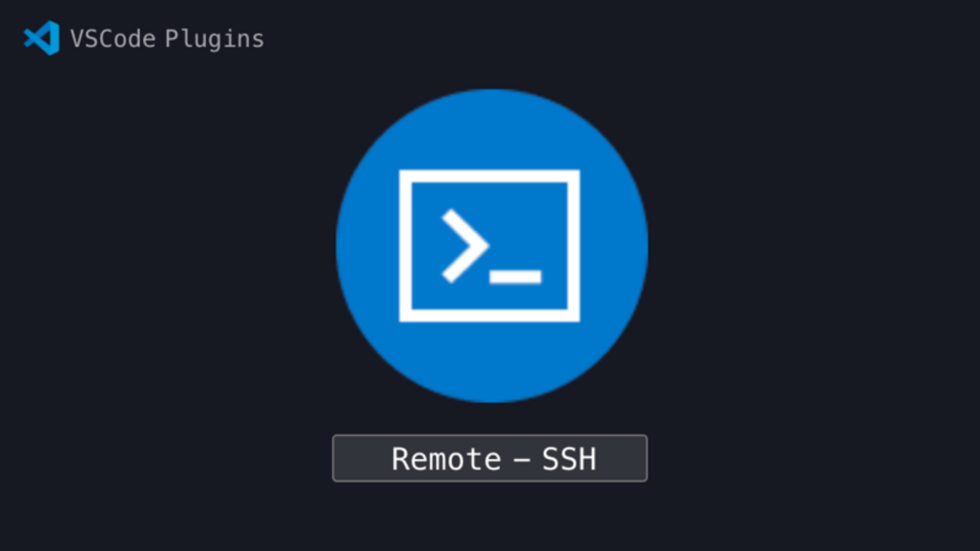Select the word Remote in the label
The width and height of the screenshot is (980, 551).
pyautogui.click(x=446, y=459)
